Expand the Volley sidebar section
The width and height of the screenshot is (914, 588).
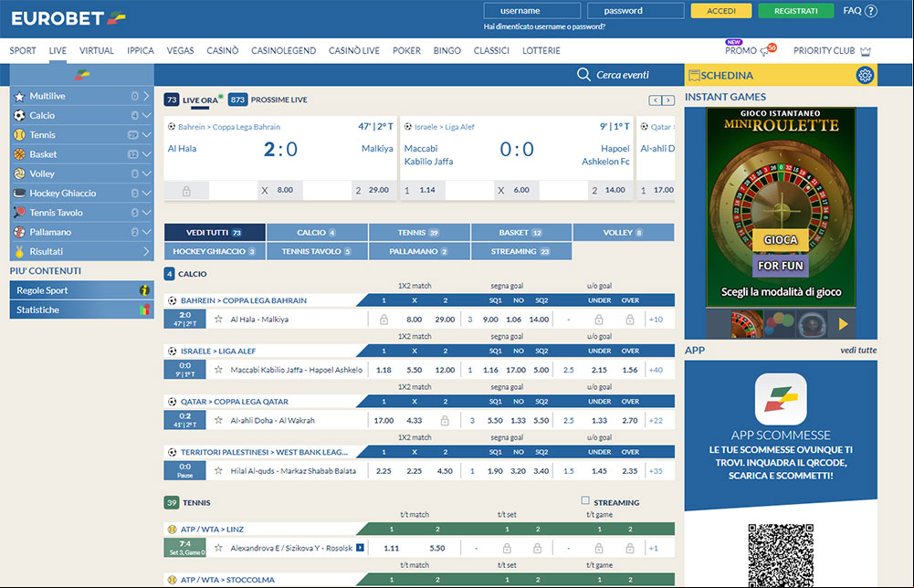click(146, 173)
